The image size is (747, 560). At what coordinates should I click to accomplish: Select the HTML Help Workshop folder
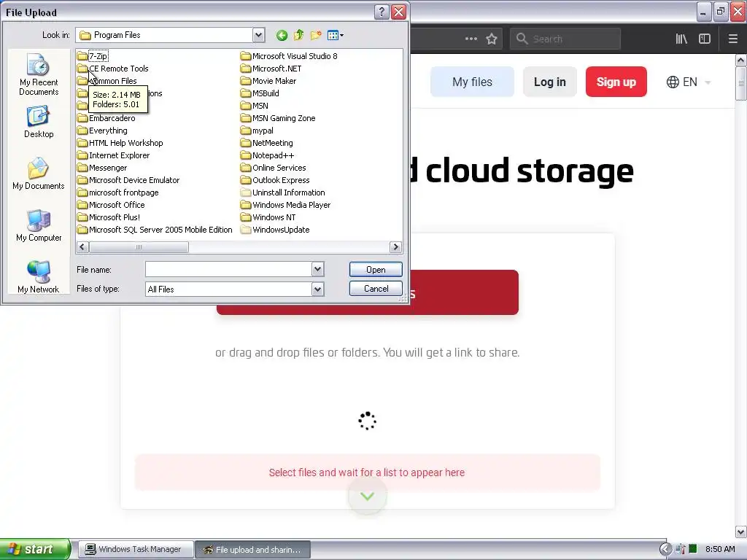(x=120, y=143)
